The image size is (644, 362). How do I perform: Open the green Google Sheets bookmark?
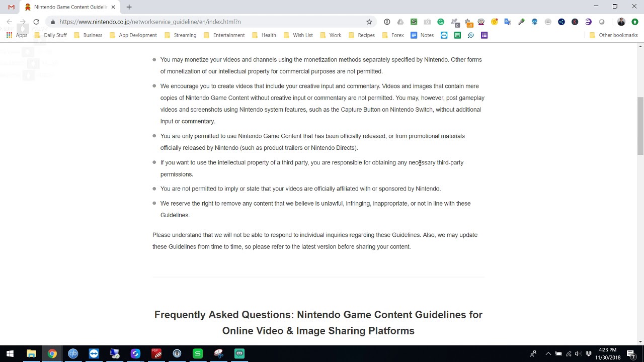pyautogui.click(x=457, y=35)
